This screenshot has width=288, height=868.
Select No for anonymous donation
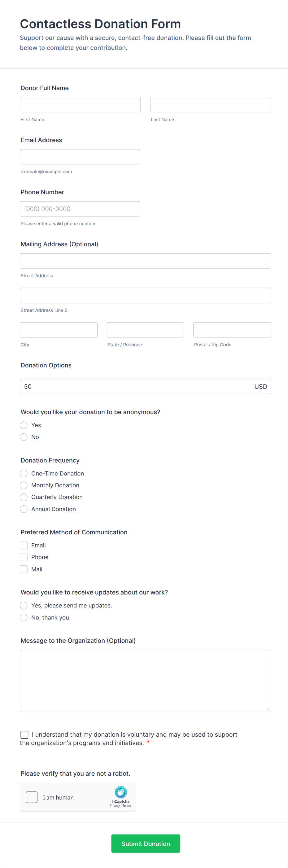click(24, 437)
